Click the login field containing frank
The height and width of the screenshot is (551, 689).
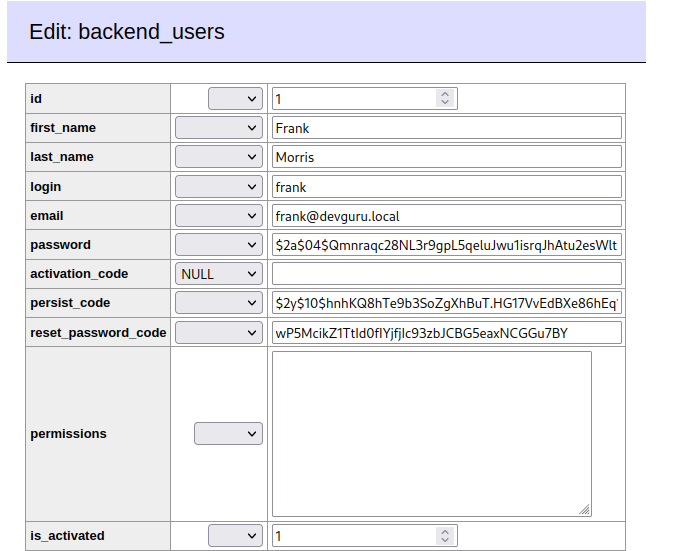[446, 186]
